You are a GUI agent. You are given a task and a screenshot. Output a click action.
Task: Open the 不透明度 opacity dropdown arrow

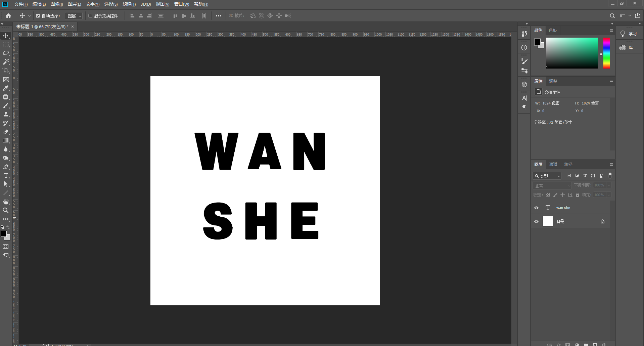click(x=609, y=185)
